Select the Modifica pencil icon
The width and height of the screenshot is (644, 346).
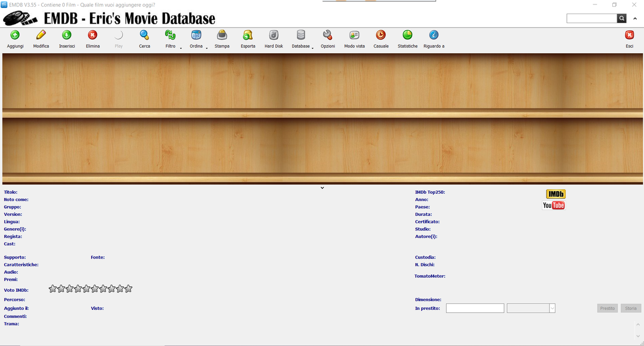coord(41,35)
